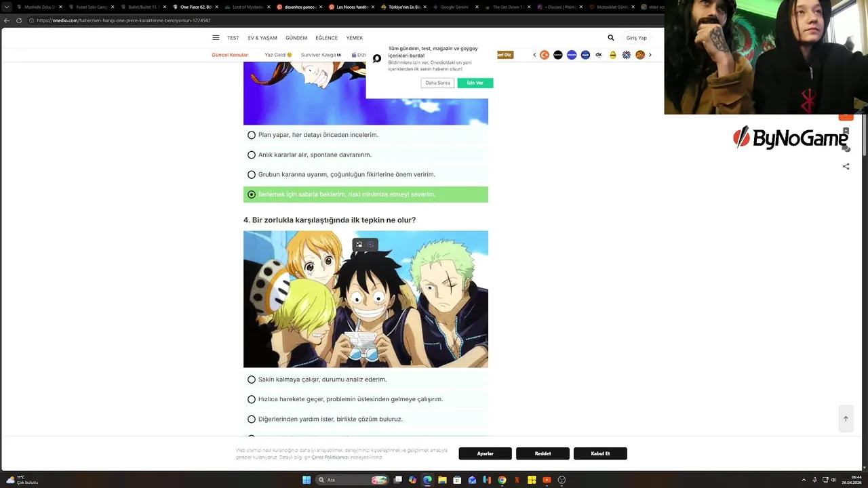This screenshot has width=868, height=488.
Task: Click the share icon on the right sidebar
Action: (846, 166)
